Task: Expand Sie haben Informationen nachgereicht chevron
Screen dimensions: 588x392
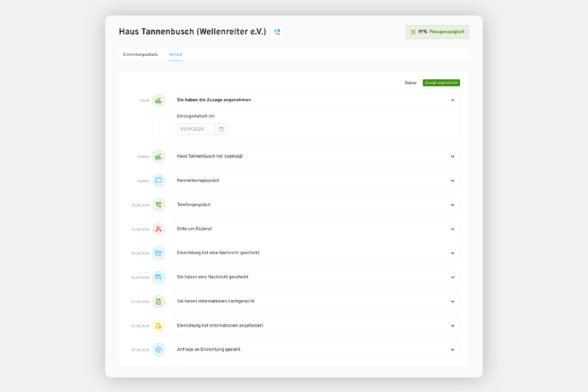Action: (x=452, y=302)
